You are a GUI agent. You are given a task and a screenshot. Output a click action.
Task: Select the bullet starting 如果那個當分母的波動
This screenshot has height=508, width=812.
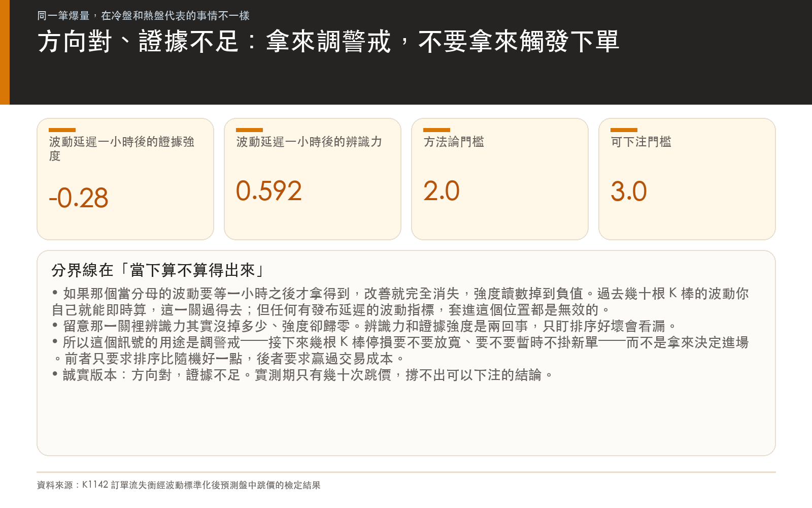pos(400,302)
